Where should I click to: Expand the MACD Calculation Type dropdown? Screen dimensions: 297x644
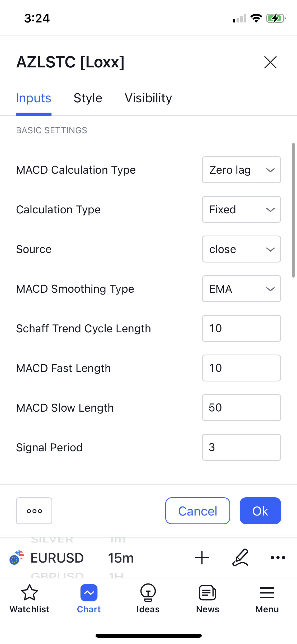[241, 170]
